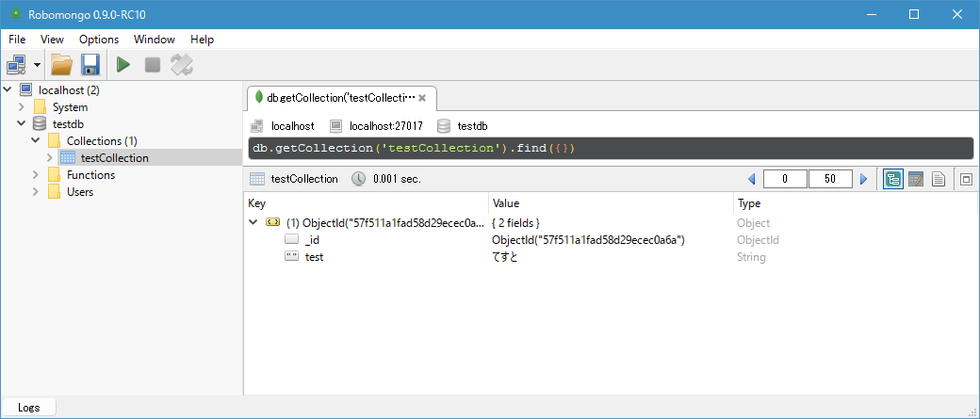This screenshot has width=980, height=419.
Task: Click the document object icon beside (1) ObjectId
Action: point(272,222)
